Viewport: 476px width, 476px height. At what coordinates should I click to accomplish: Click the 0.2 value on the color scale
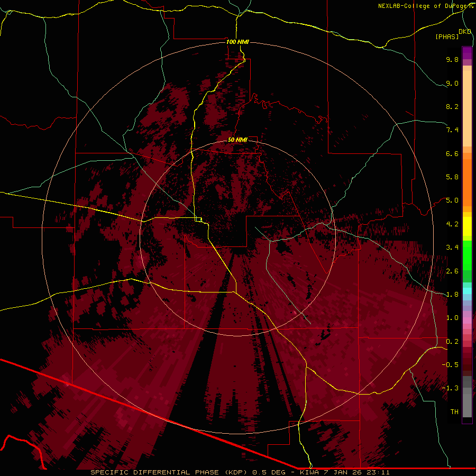(452, 342)
